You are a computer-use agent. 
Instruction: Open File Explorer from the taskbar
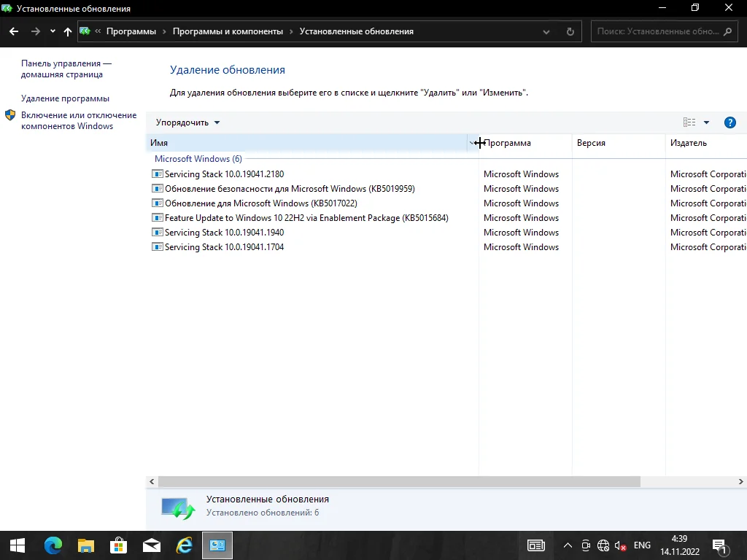click(x=86, y=545)
